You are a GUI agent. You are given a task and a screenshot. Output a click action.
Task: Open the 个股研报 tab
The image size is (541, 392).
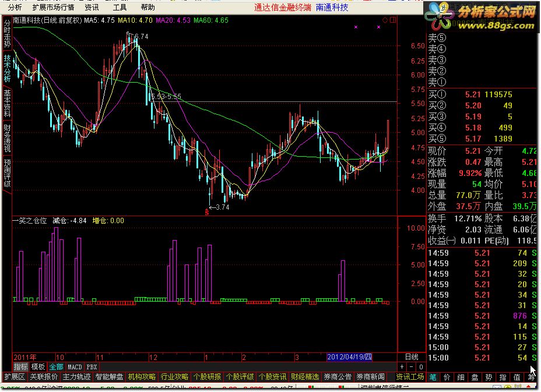[207, 377]
